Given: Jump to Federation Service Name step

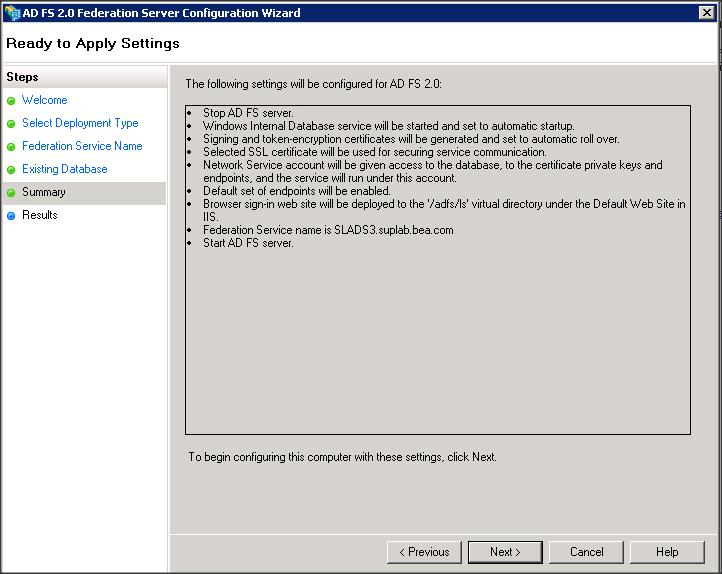Looking at the screenshot, I should [x=82, y=146].
